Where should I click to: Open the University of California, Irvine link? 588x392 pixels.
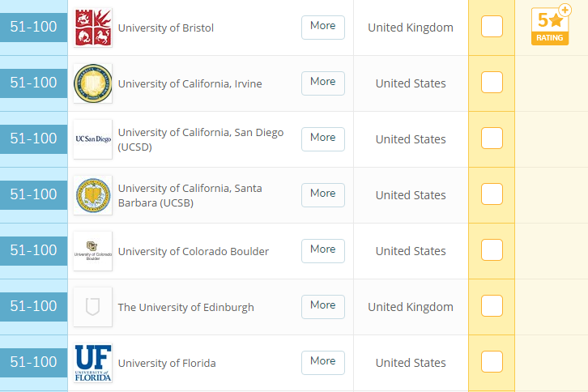(190, 83)
